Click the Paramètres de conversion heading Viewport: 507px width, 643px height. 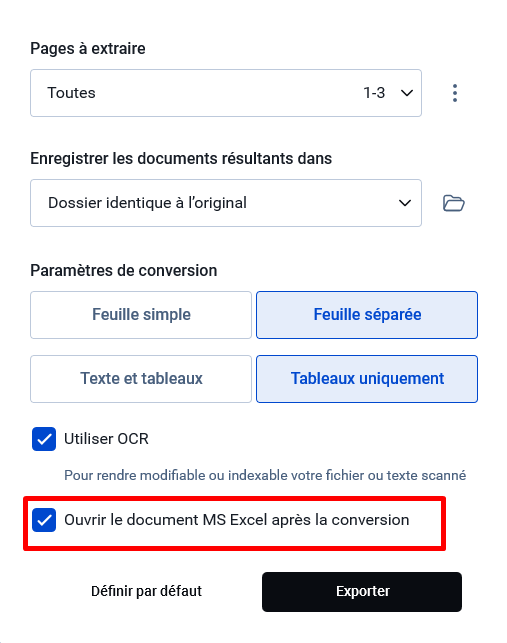pyautogui.click(x=123, y=271)
